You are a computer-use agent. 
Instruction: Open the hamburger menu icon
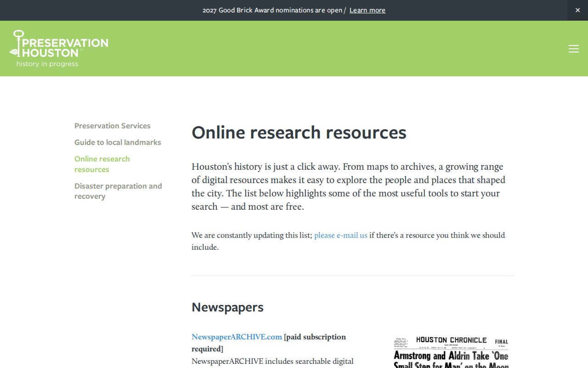click(573, 49)
